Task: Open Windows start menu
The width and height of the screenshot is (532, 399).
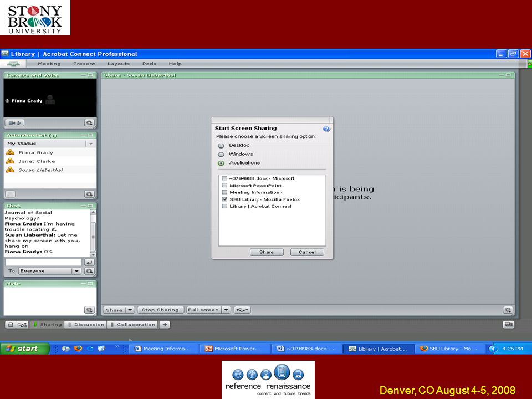Action: point(25,349)
